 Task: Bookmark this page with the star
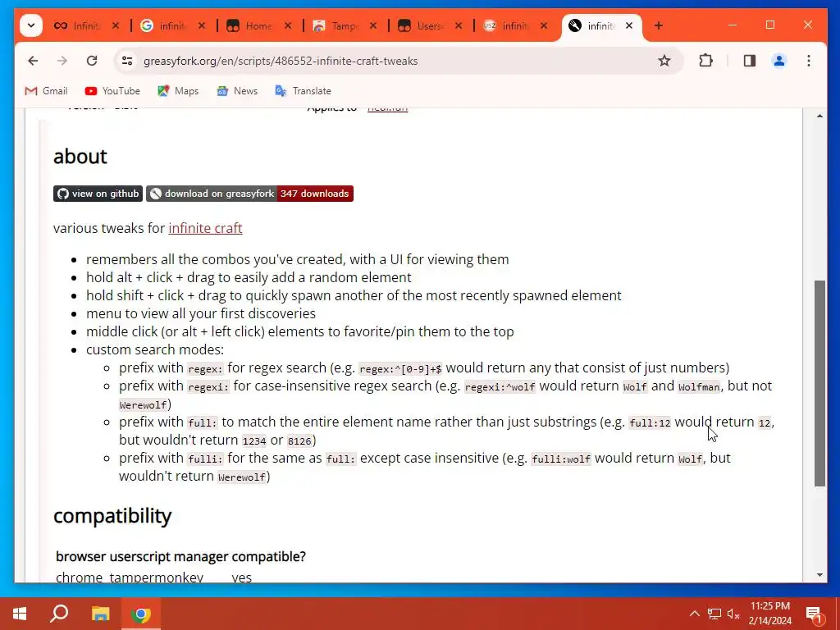point(664,61)
